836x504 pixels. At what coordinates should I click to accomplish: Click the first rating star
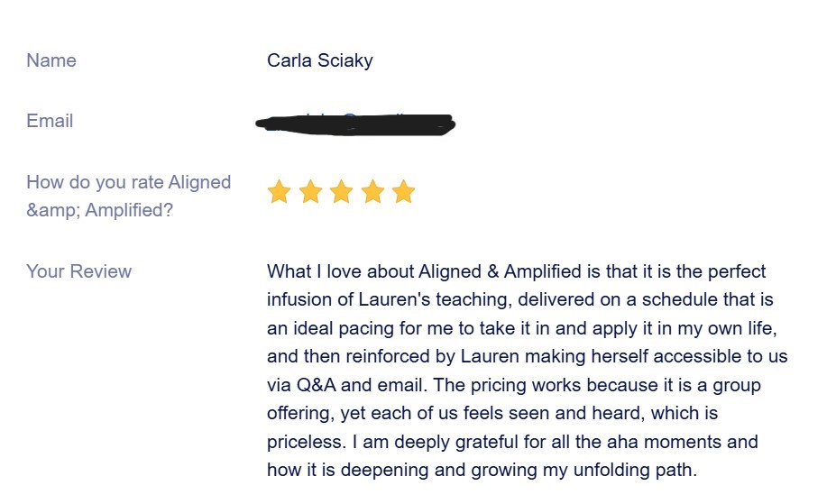coord(279,191)
